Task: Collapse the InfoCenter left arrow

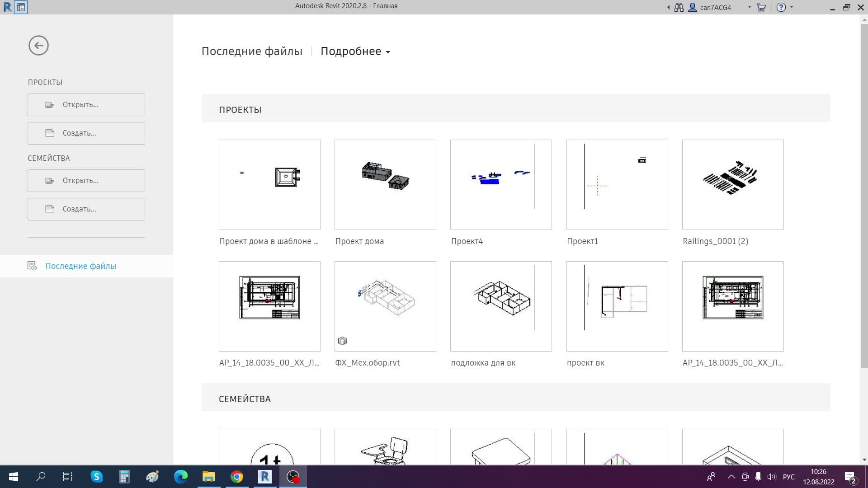Action: tap(668, 7)
